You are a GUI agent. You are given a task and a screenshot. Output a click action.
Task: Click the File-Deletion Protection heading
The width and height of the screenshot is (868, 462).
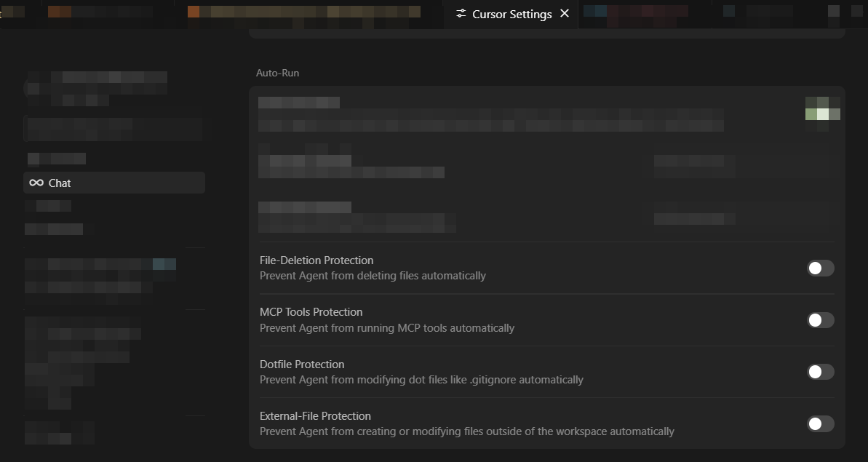coord(316,260)
